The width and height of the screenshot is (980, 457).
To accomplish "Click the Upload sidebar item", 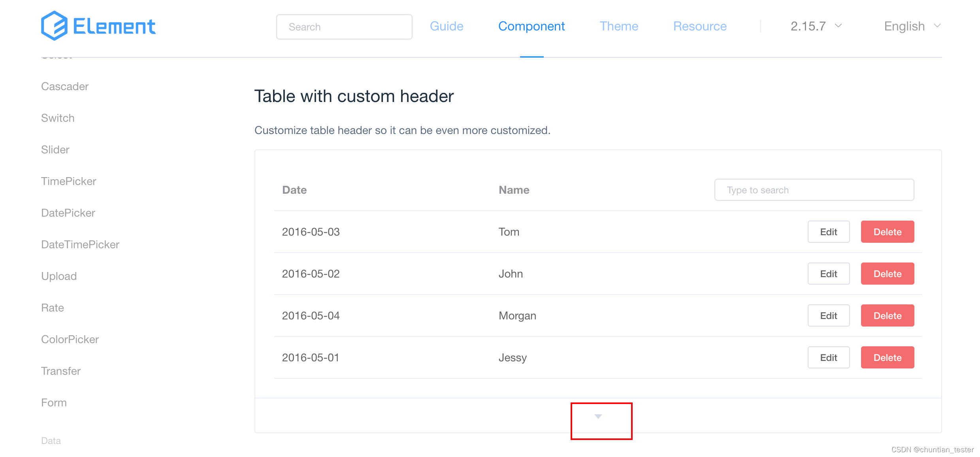I will click(58, 276).
